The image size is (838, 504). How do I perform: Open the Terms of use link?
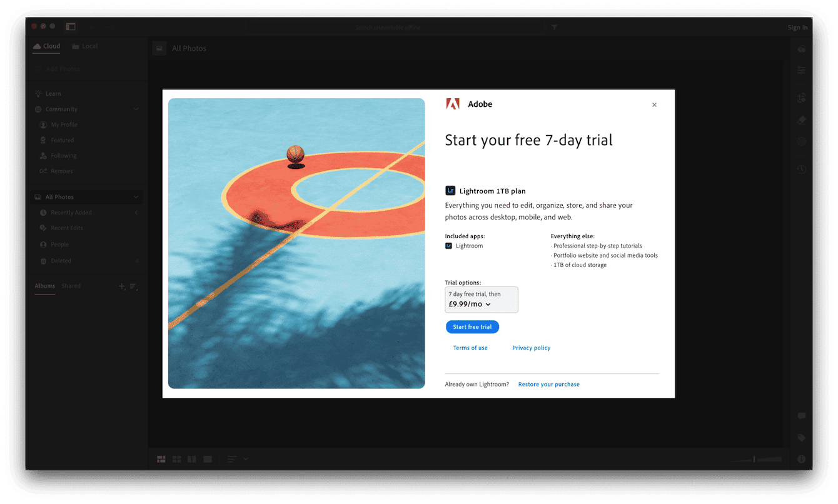(x=470, y=348)
